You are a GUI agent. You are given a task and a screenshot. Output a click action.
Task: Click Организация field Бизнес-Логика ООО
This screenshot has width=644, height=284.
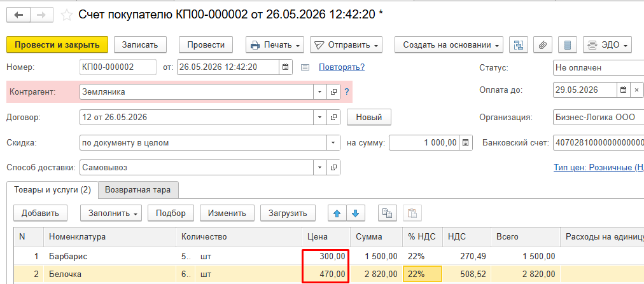click(x=598, y=117)
